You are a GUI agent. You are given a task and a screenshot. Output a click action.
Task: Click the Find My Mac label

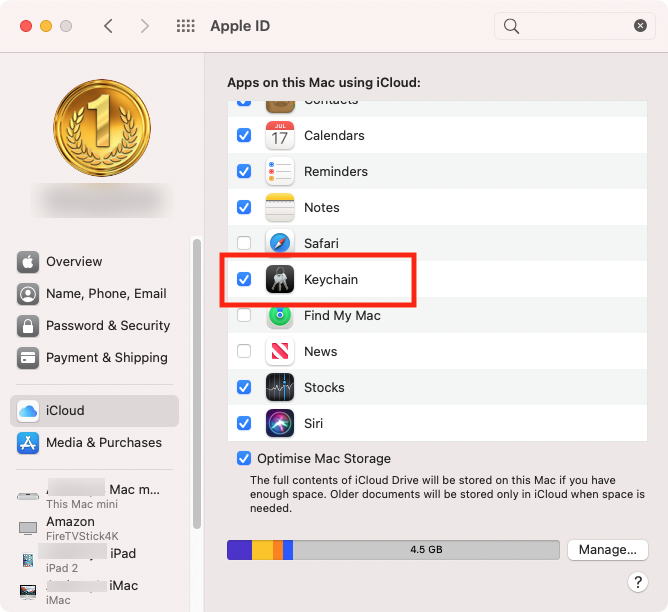342,316
